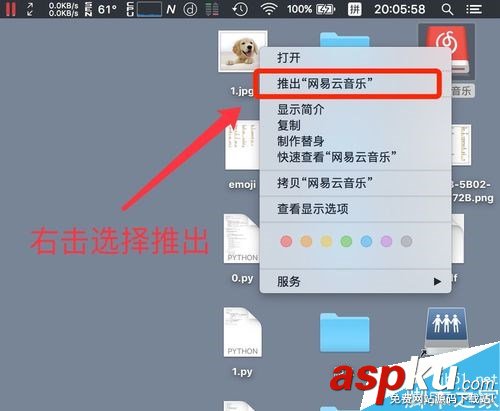500x411 pixels.
Task: Select 快速查看“网易云音乐” entry
Action: (355, 157)
